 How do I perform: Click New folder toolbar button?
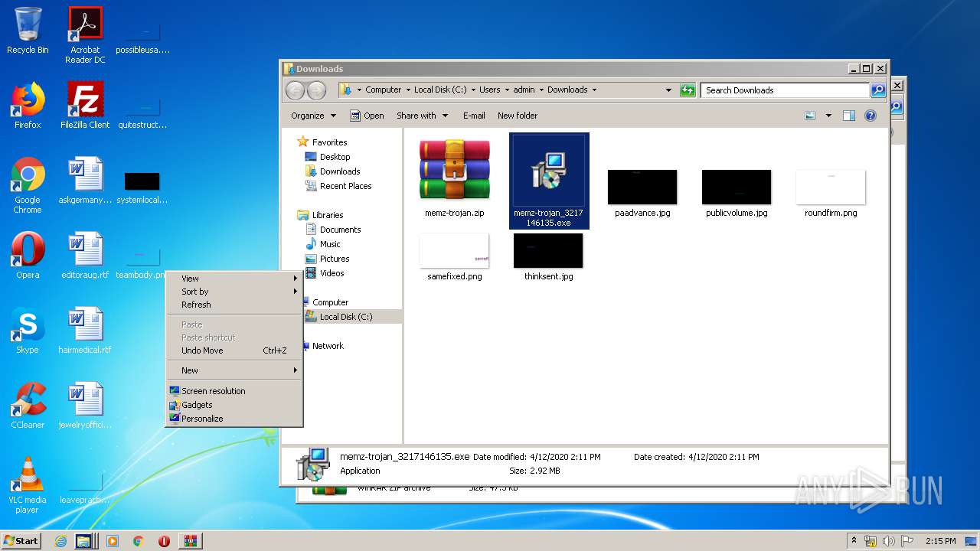pos(518,116)
